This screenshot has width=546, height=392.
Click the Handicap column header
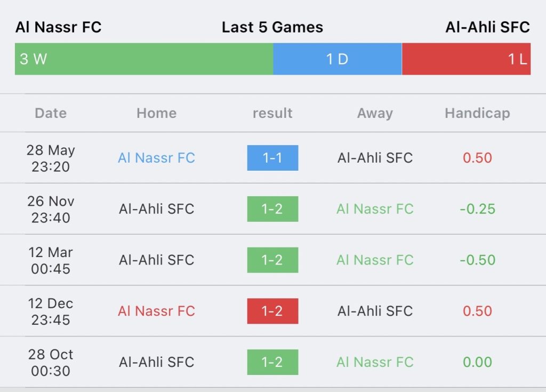pos(477,113)
